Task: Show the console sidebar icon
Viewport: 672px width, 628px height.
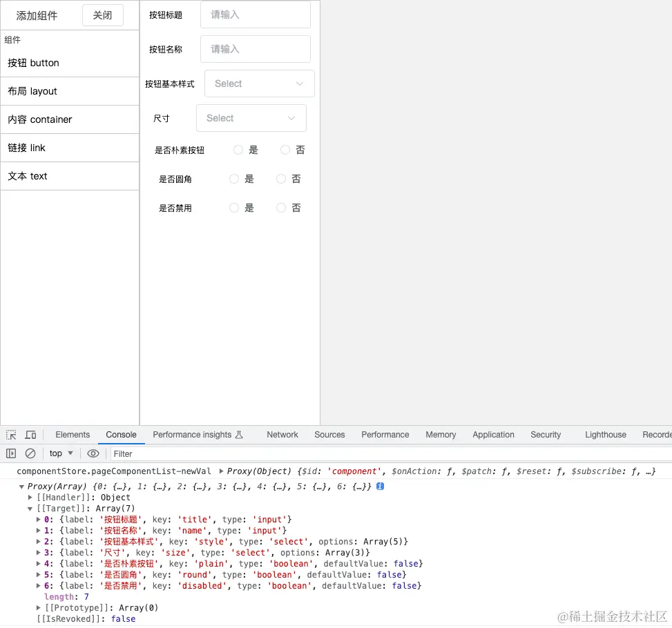Action: click(11, 453)
